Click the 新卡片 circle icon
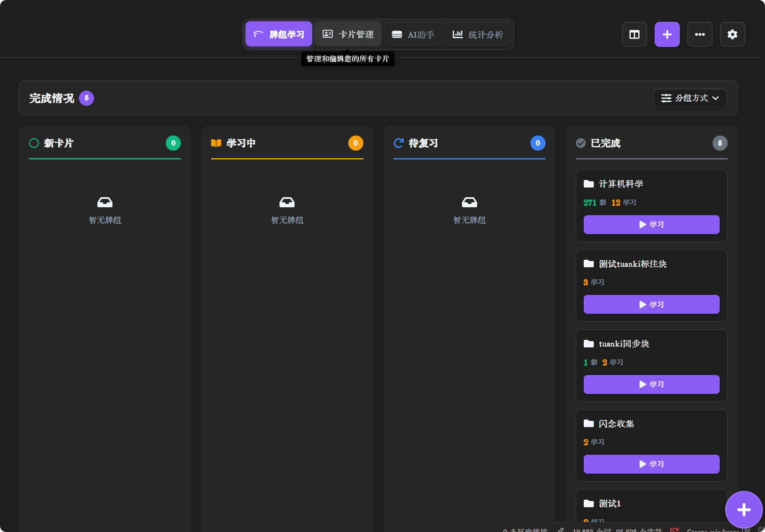 click(34, 143)
